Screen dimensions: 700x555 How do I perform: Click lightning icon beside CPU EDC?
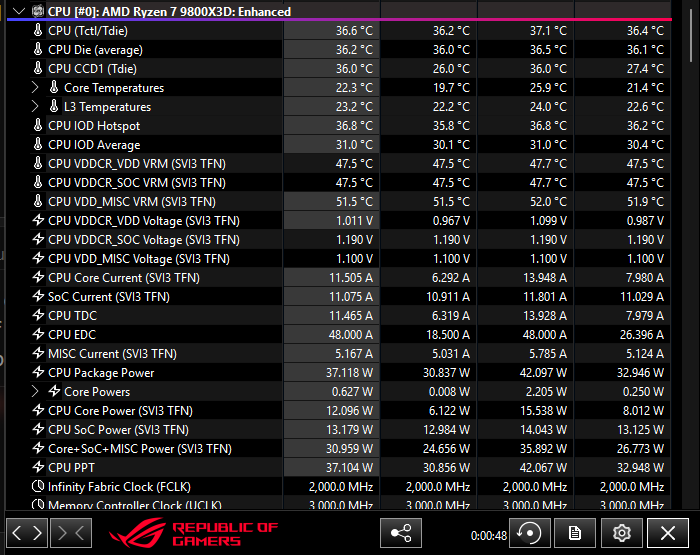click(38, 334)
